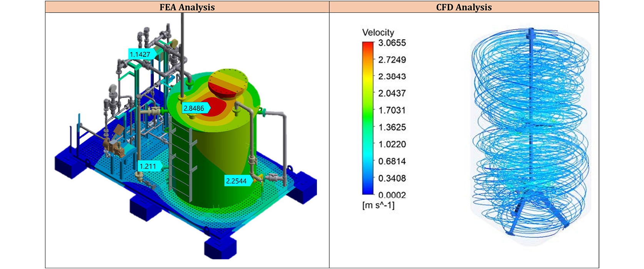644x269 pixels.
Task: Click the minimum legend value 0.0002
Action: point(392,195)
